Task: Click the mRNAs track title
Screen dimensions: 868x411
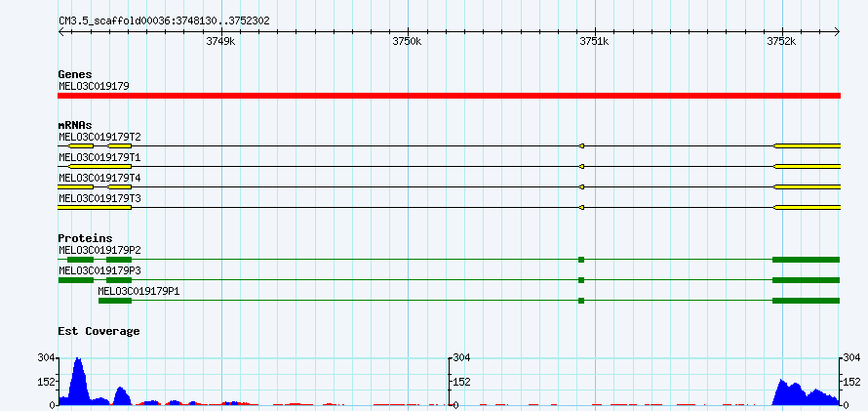Action: [75, 126]
